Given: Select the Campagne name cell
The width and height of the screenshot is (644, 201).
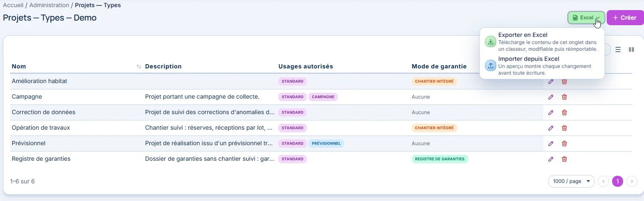Looking at the screenshot, I should [27, 97].
